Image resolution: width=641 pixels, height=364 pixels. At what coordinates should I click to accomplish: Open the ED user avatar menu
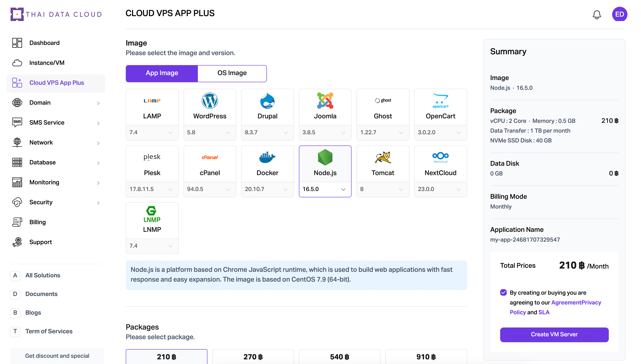[x=619, y=14]
